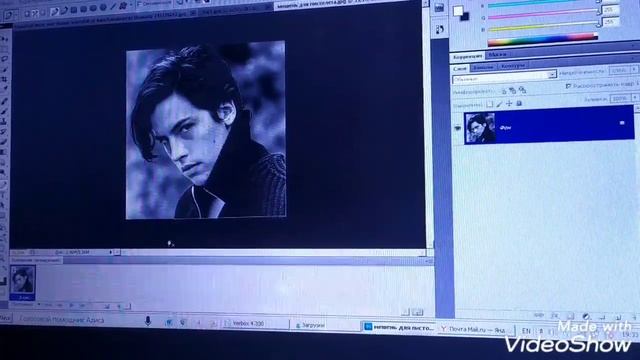Viewport: 640px width, 360px height.
Task: Pick a color from the spectrum ramp
Action: click(x=543, y=40)
